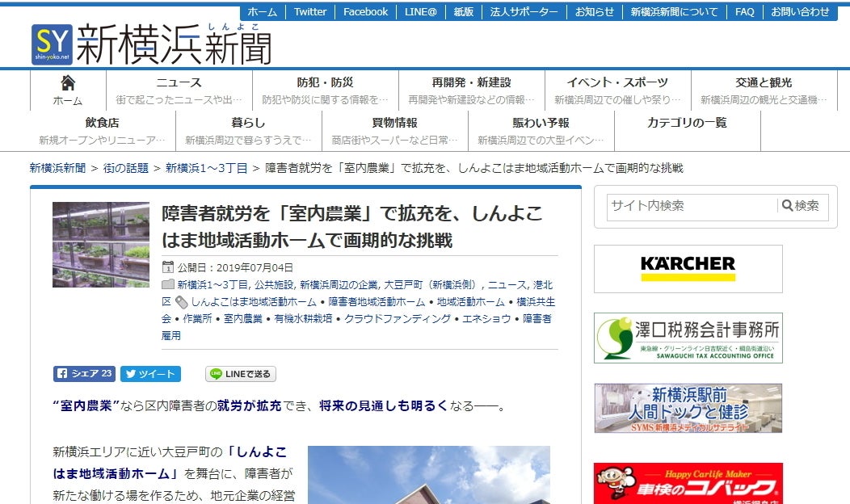Click the magnifier 検索 search button
Image resolution: width=850 pixels, height=504 pixels.
(802, 206)
